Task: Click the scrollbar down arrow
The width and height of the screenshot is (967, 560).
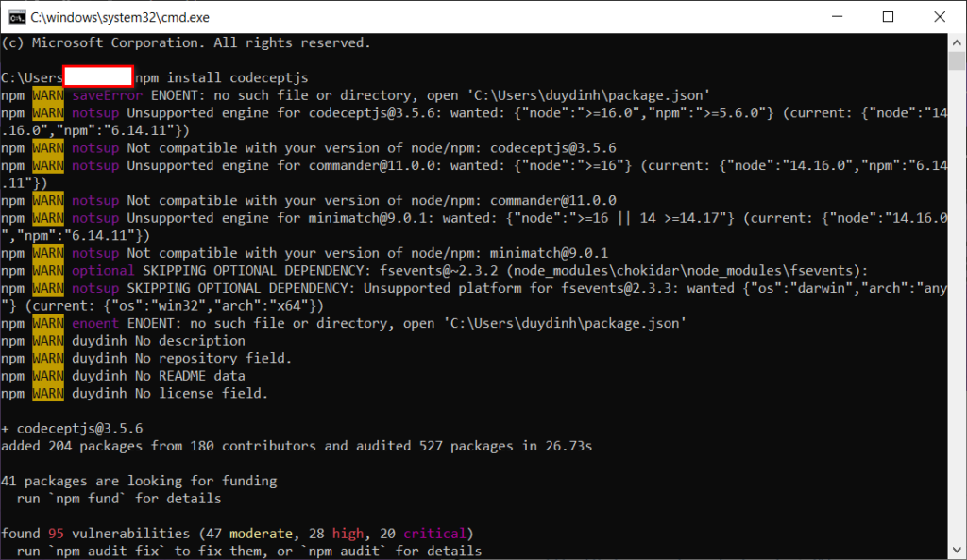Action: pyautogui.click(x=958, y=552)
